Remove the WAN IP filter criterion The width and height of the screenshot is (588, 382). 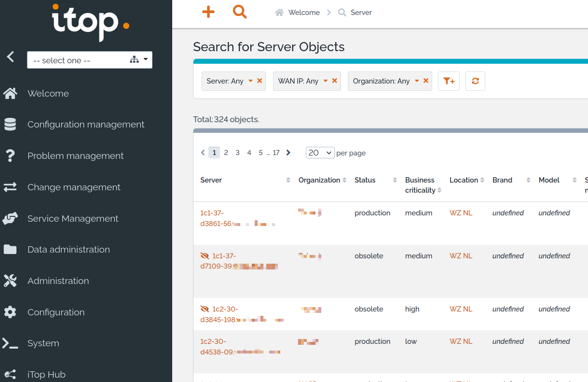coord(334,81)
